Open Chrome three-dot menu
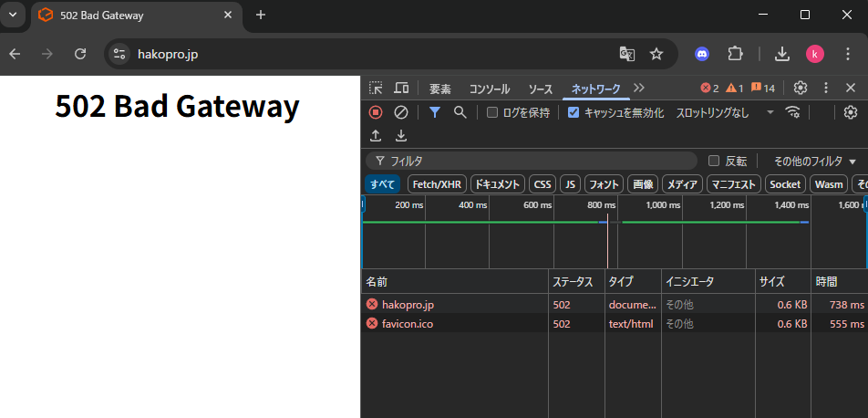 (x=848, y=54)
